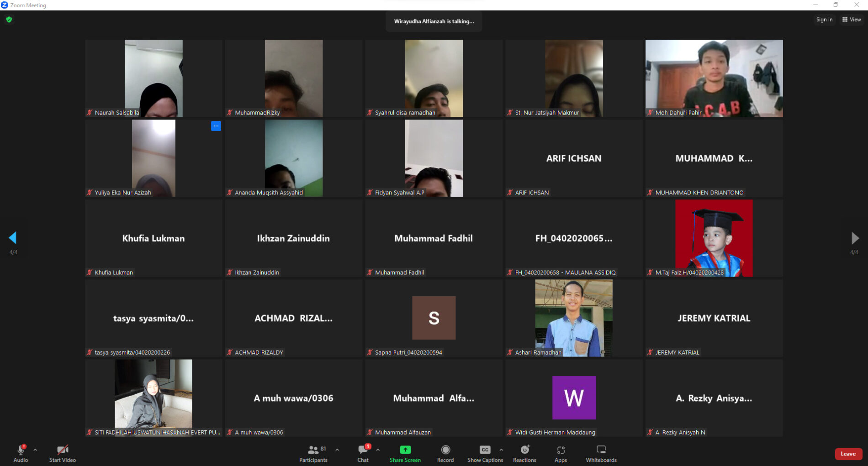Click the Share Screen icon
The image size is (868, 466).
405,450
